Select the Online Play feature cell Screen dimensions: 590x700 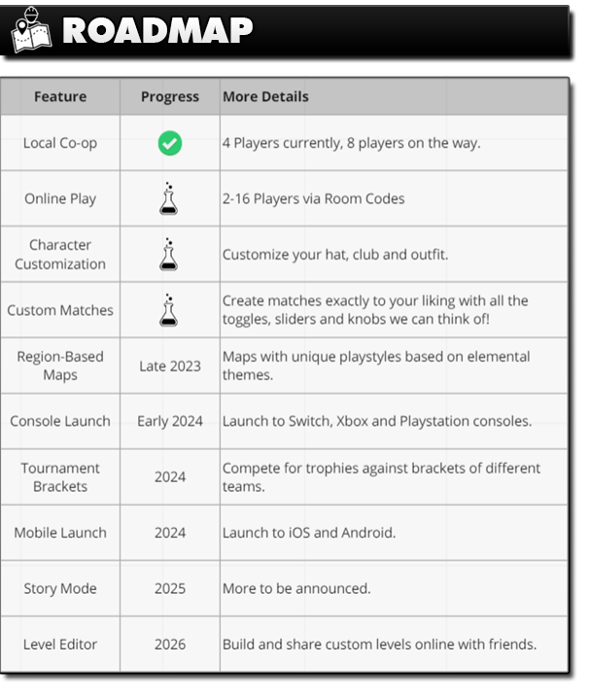click(x=60, y=198)
